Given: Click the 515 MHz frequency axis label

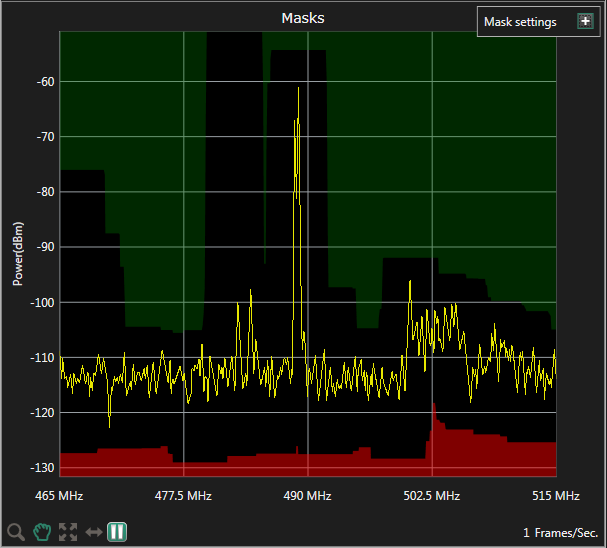Looking at the screenshot, I should 555,496.
